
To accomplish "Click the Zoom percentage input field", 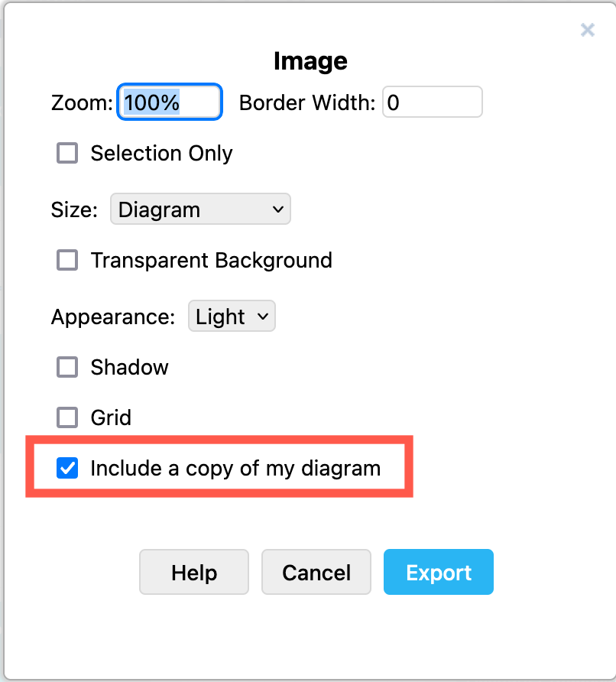I will [169, 102].
